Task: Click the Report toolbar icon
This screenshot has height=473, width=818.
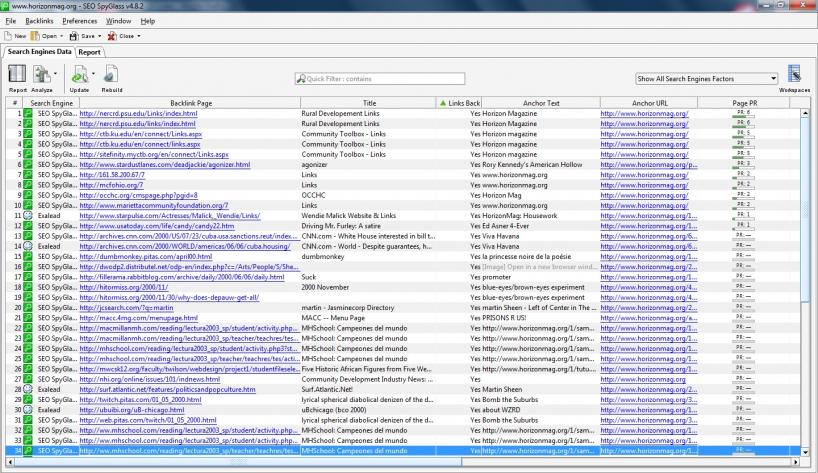Action: pos(17,75)
